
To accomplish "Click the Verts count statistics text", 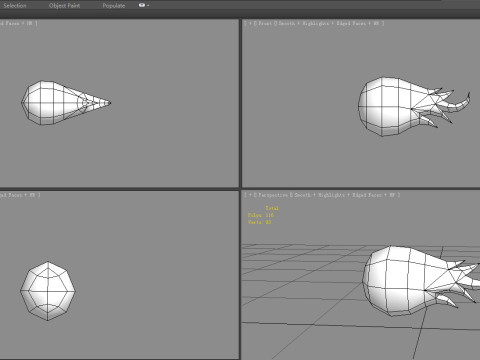I will 260,222.
